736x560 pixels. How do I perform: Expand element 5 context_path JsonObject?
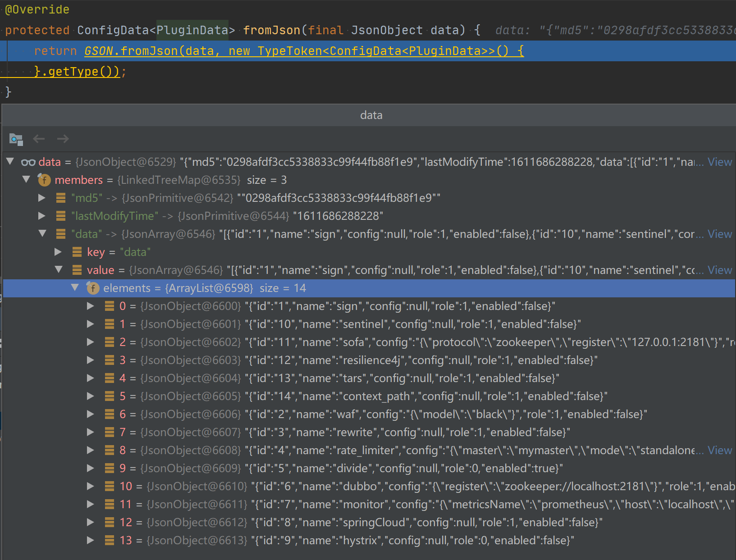tap(91, 396)
